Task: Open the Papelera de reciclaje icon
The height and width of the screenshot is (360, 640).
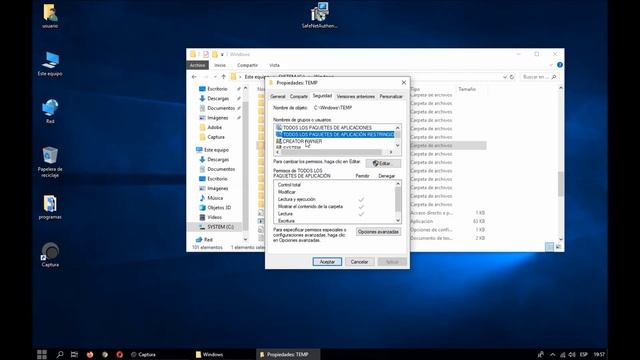Action: pyautogui.click(x=50, y=162)
